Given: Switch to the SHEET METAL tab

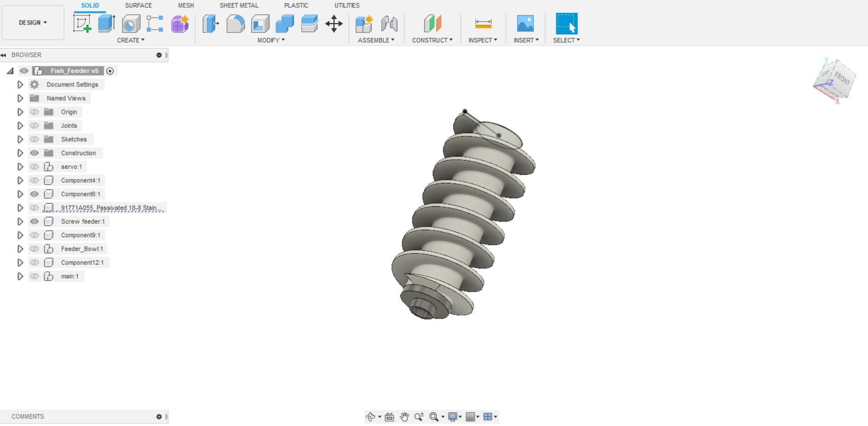Looking at the screenshot, I should tap(239, 5).
